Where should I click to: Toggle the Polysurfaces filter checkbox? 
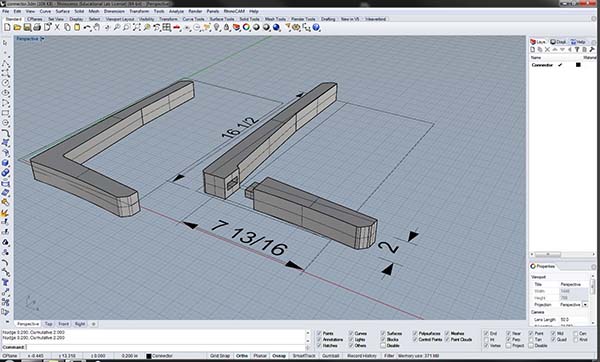415,333
